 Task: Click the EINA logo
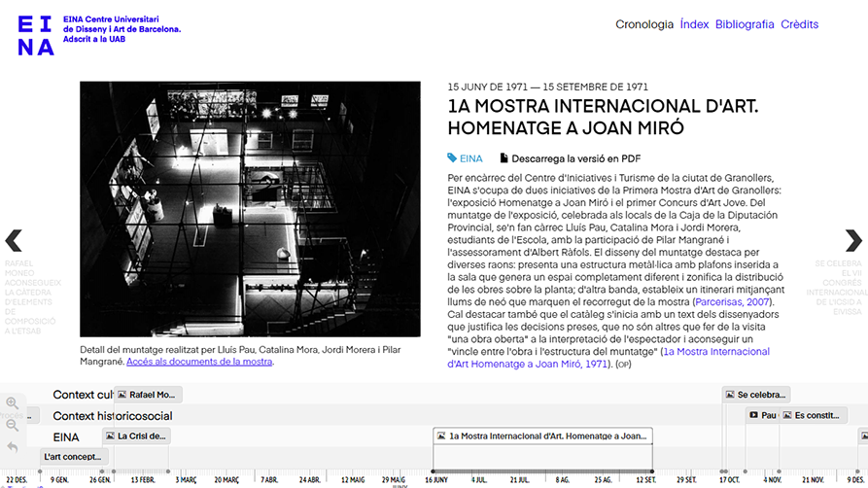[36, 36]
